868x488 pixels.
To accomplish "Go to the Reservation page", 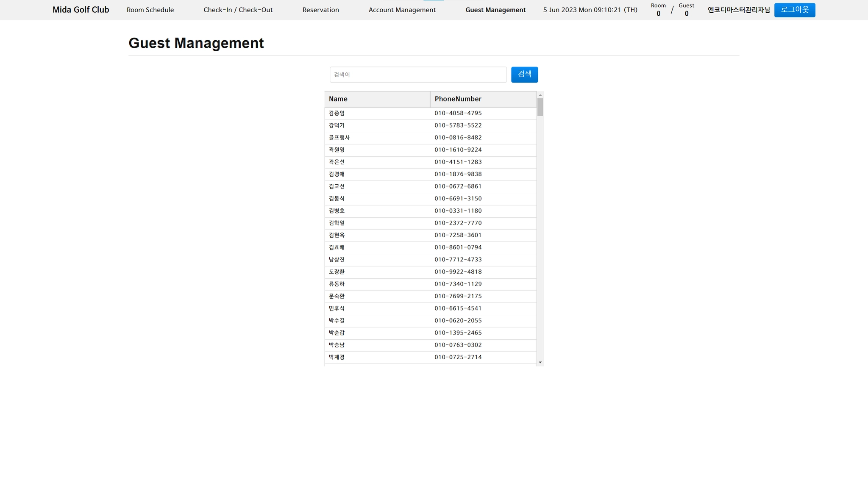I will 320,10.
